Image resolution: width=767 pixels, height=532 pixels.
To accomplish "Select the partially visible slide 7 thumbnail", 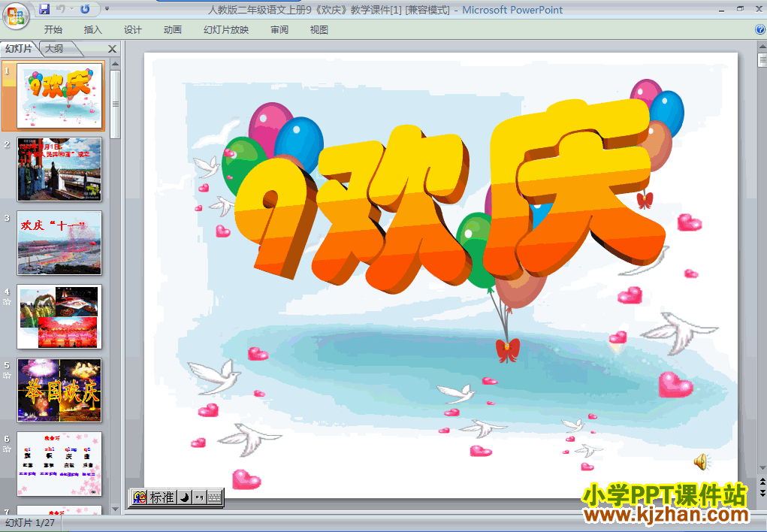I will pos(59,510).
